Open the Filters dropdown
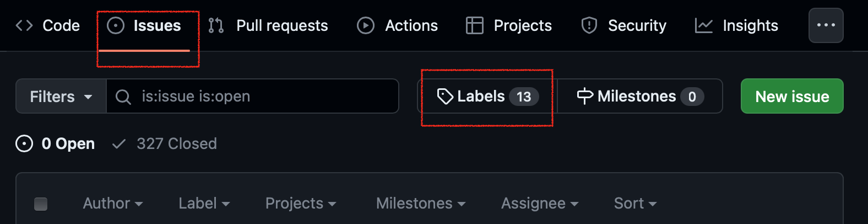Image resolution: width=868 pixels, height=224 pixels. click(61, 97)
